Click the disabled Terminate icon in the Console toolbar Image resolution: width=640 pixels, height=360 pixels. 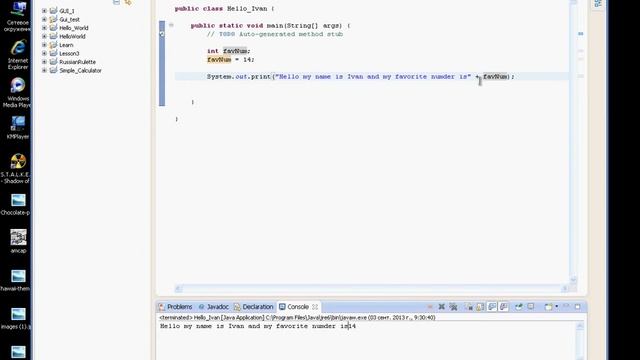[x=430, y=307]
